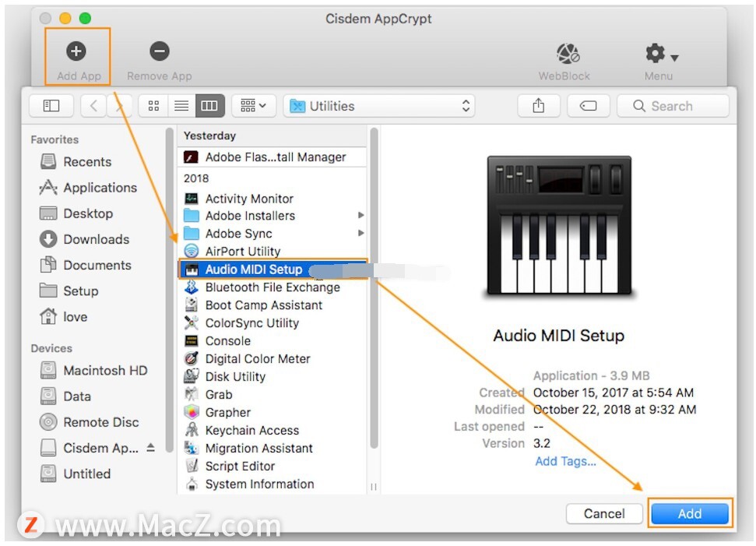Switch to icon grid view
This screenshot has width=756, height=546.
153,106
